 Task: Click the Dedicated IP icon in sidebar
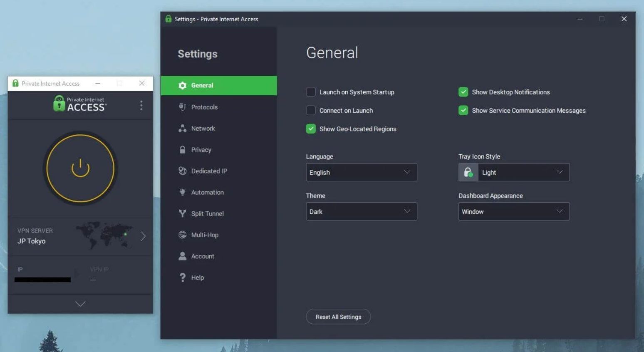click(182, 171)
